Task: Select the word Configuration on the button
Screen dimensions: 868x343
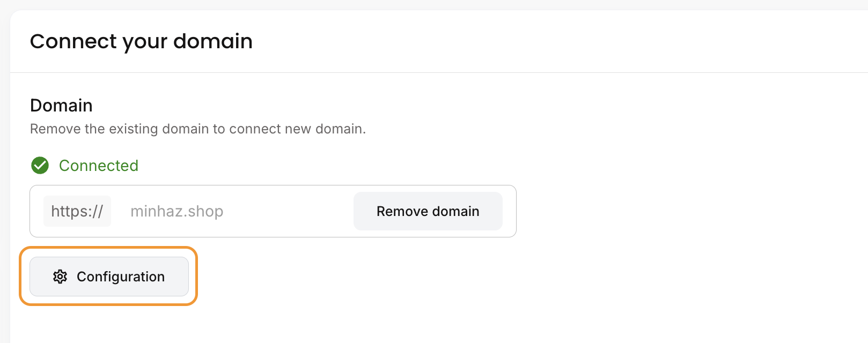Action: point(121,277)
